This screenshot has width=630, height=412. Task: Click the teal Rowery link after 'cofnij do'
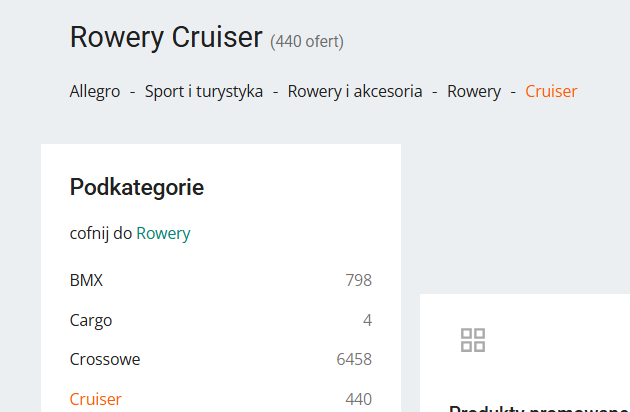pyautogui.click(x=163, y=233)
